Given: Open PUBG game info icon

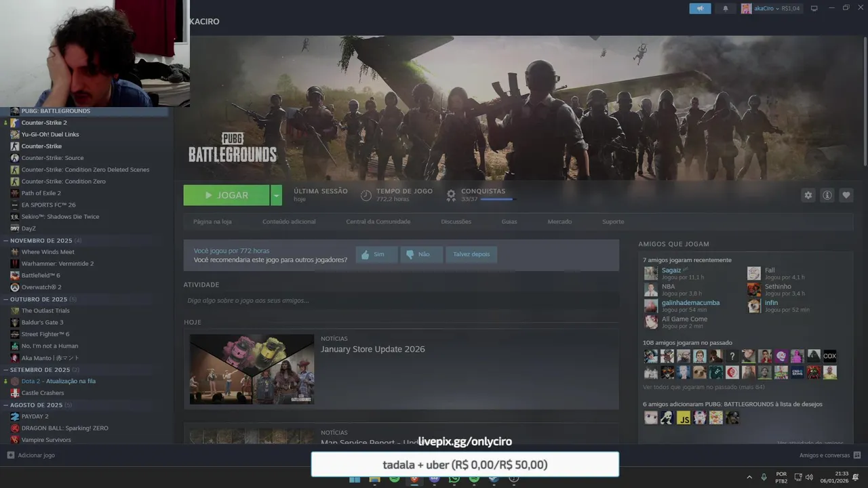Looking at the screenshot, I should pos(827,195).
